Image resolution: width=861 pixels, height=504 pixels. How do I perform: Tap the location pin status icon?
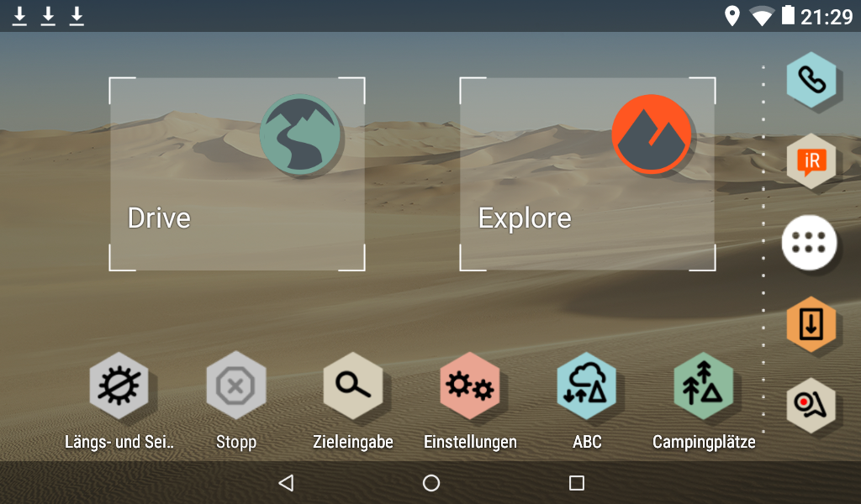(x=732, y=16)
